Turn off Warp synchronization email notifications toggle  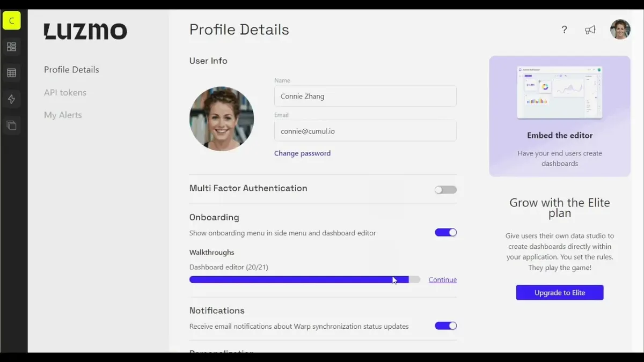[445, 326]
